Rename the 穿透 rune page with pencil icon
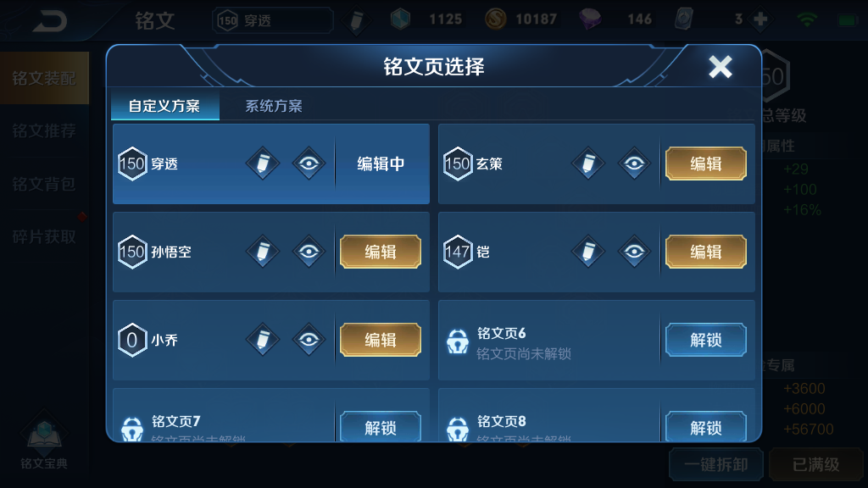Screen dimensions: 868x488 coord(263,164)
